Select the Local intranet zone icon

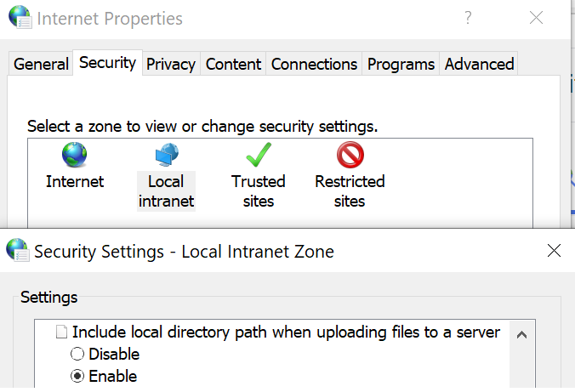pos(166,155)
